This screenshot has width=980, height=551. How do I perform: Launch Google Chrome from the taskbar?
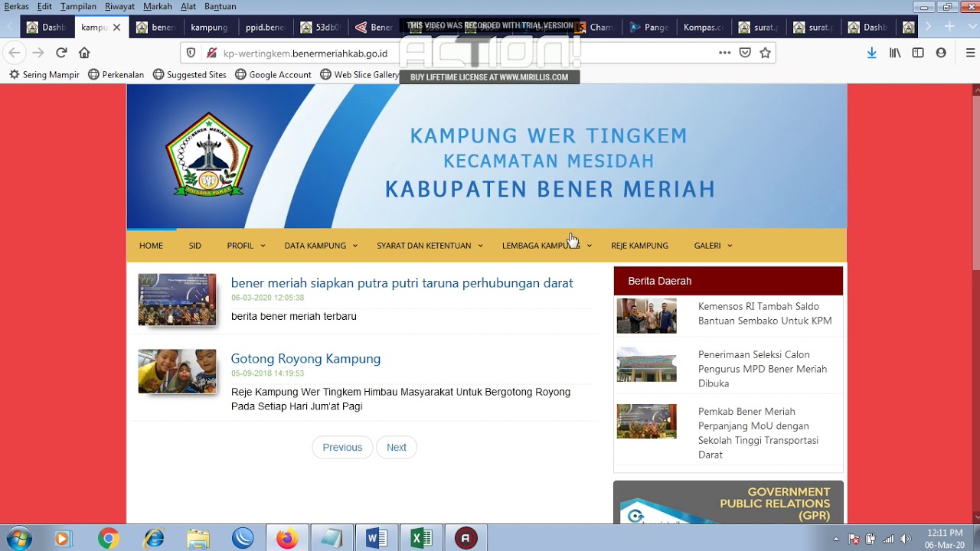(108, 539)
